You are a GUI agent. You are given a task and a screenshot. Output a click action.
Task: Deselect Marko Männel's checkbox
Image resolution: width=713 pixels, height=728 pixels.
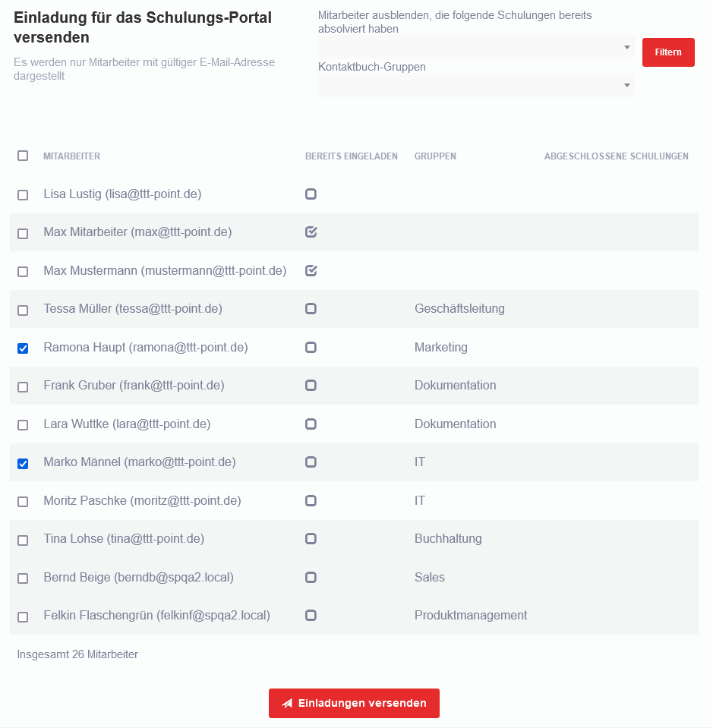(x=23, y=463)
